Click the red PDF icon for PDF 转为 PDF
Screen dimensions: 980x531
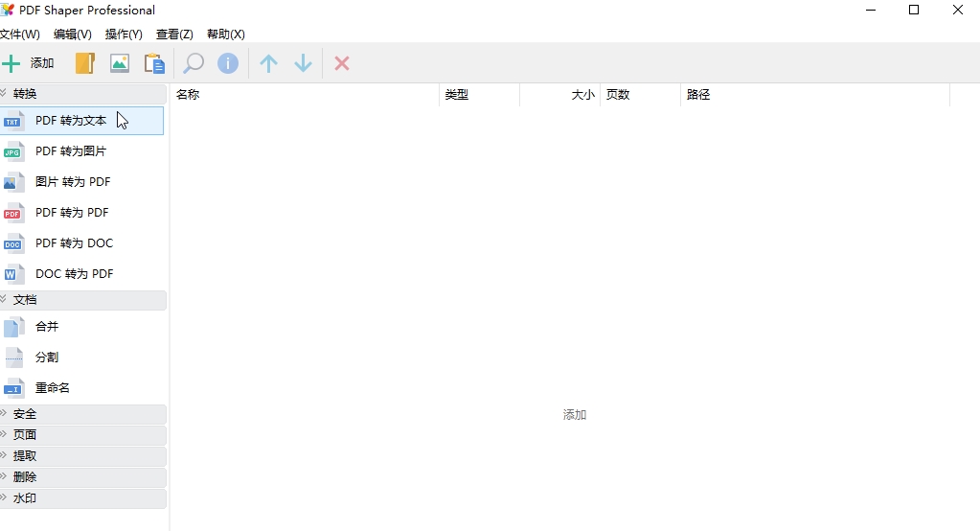13,212
